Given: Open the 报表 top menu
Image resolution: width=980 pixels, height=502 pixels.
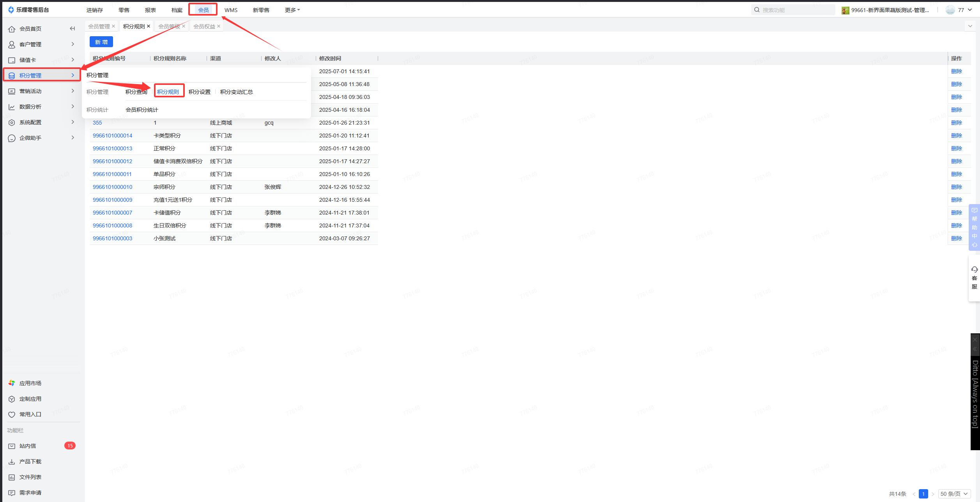Looking at the screenshot, I should coord(150,10).
